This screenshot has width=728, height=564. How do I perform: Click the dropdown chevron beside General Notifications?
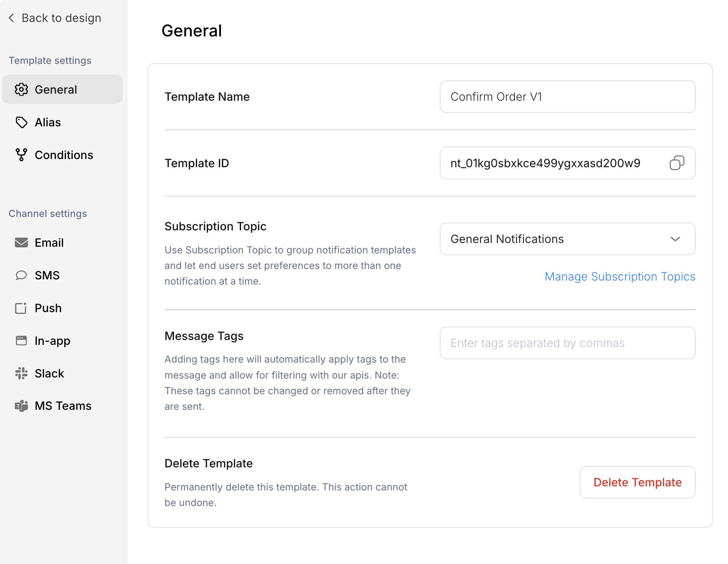(675, 239)
